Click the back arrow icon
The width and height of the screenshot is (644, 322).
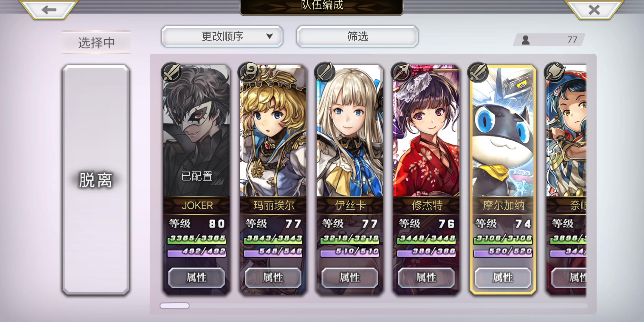tap(49, 10)
